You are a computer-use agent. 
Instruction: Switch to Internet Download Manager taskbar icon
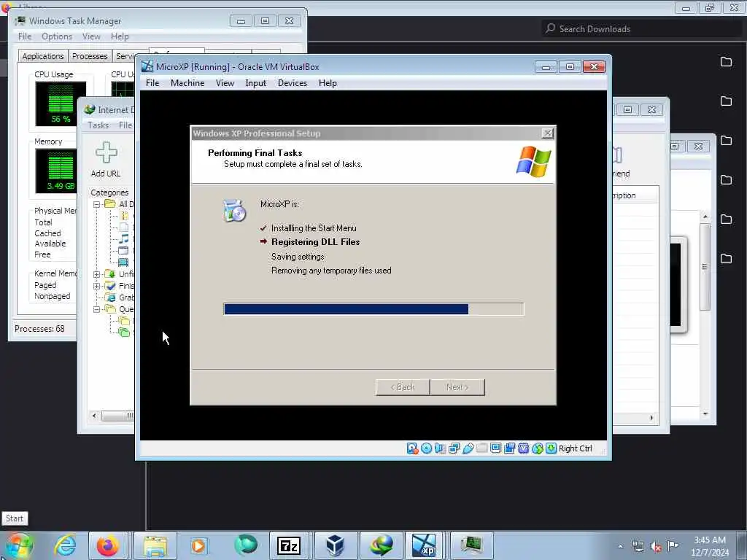pyautogui.click(x=381, y=545)
